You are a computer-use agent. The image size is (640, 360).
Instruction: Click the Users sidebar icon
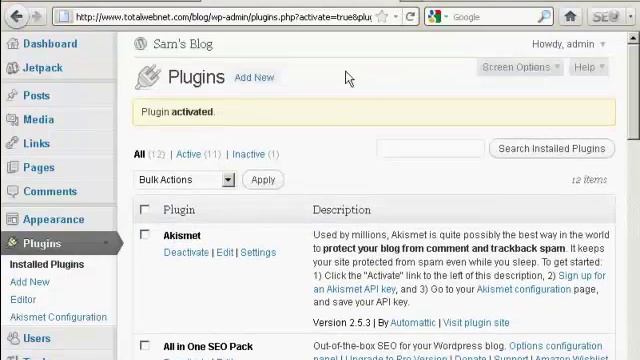pos(13,338)
